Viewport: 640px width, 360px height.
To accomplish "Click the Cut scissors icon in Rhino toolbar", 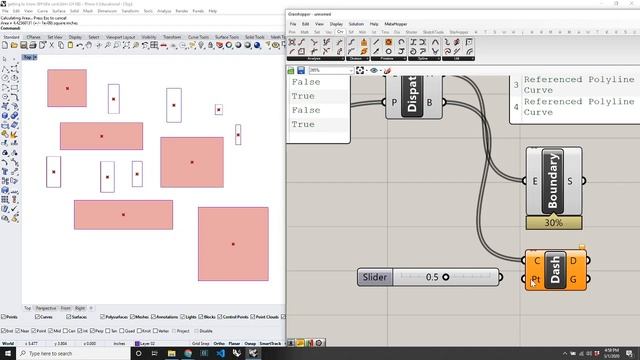I will (x=52, y=45).
